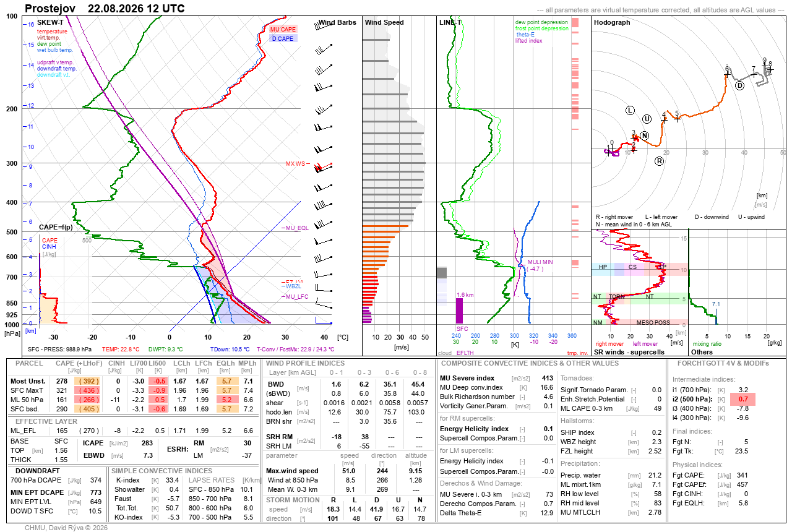
Task: Click the '1.6 km' cloud layer label
Action: [465, 295]
